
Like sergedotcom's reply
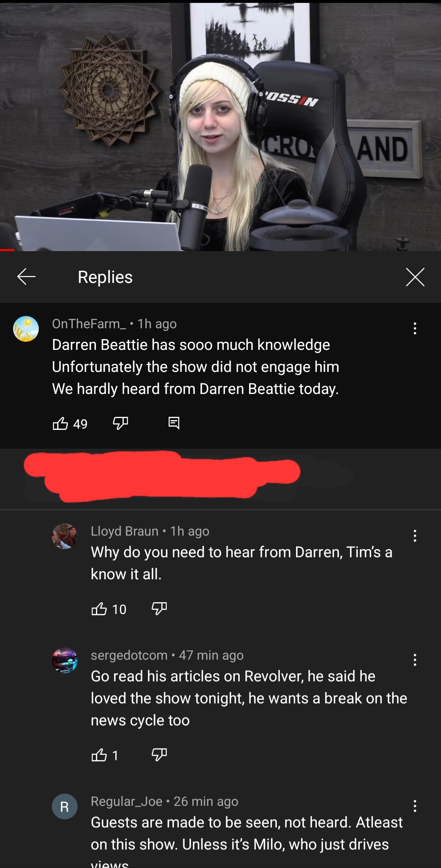(x=99, y=755)
